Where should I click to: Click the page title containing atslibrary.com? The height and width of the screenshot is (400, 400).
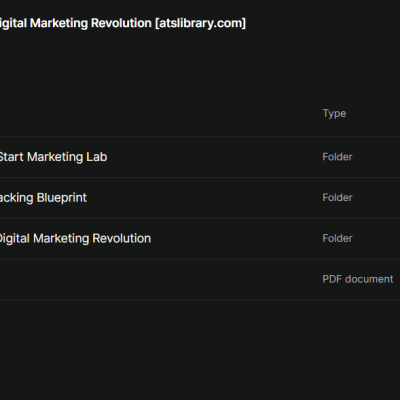click(x=123, y=23)
